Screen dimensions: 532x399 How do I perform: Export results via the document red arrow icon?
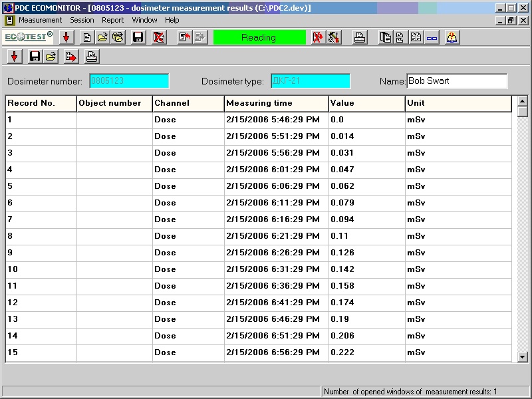(71, 57)
